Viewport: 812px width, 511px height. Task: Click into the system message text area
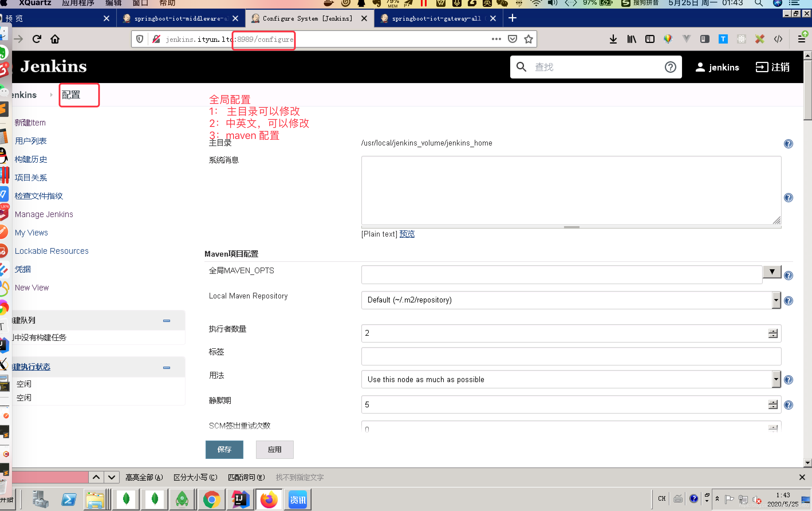571,190
